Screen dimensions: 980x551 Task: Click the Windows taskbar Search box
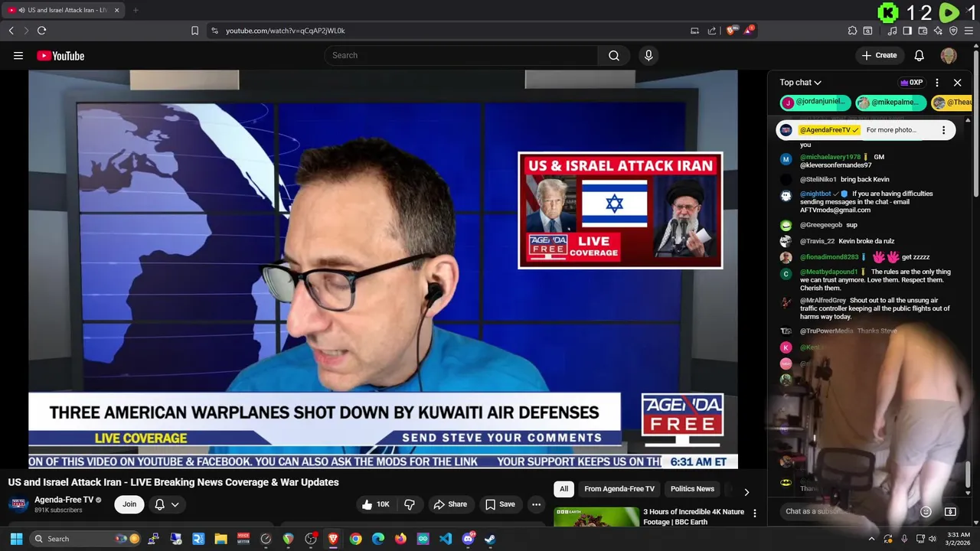pos(87,539)
